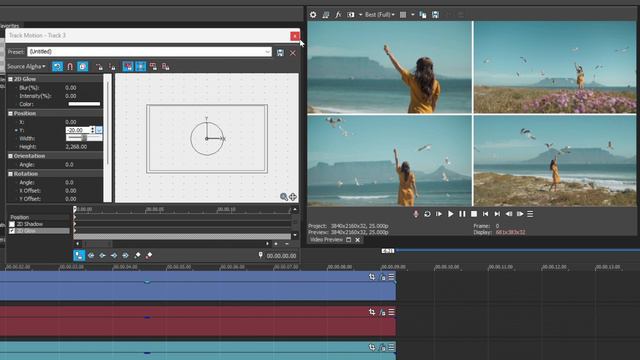
Task: Open the Overlays grid dropdown arrow
Action: point(413,15)
